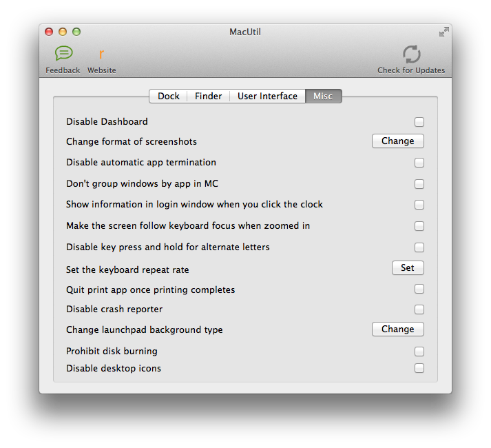
Task: Toggle Don't group windows by app in MC
Action: pos(419,184)
